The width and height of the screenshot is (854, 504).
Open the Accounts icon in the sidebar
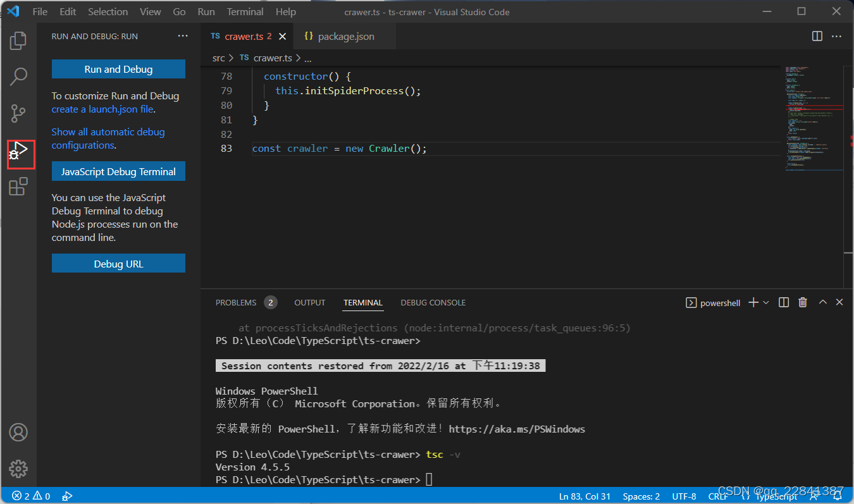point(18,432)
